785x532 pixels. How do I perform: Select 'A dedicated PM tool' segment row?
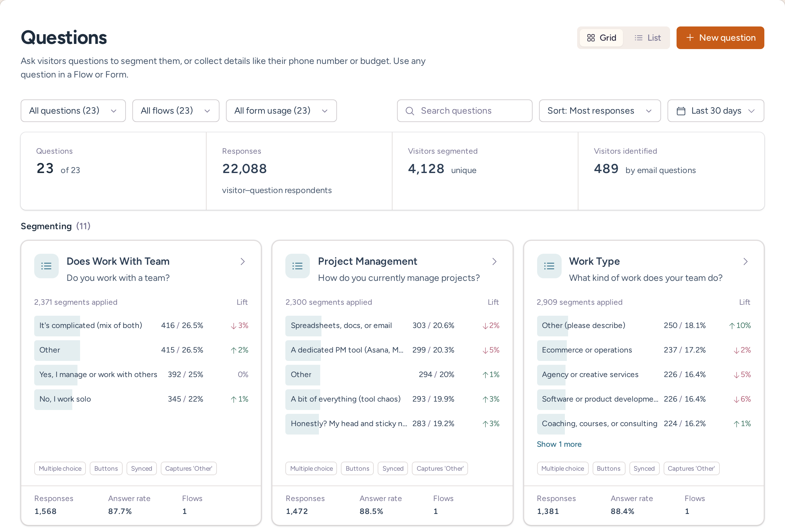(392, 350)
